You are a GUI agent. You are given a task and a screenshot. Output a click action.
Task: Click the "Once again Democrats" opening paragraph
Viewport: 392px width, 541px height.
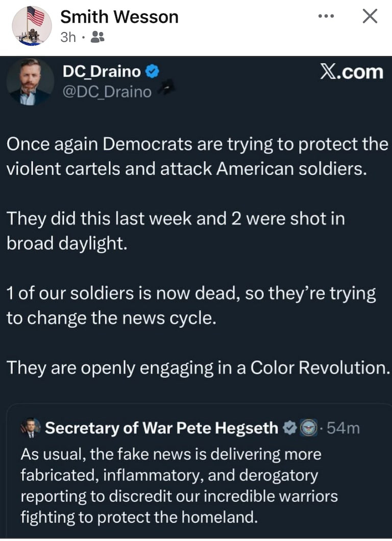197,156
